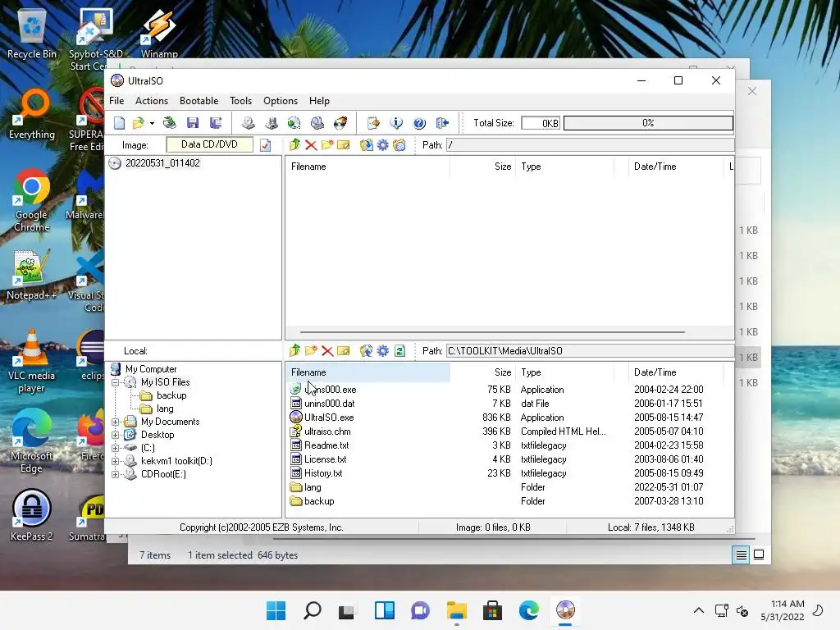Click the Rename icon in Image toolbar
840x630 pixels.
pos(344,145)
